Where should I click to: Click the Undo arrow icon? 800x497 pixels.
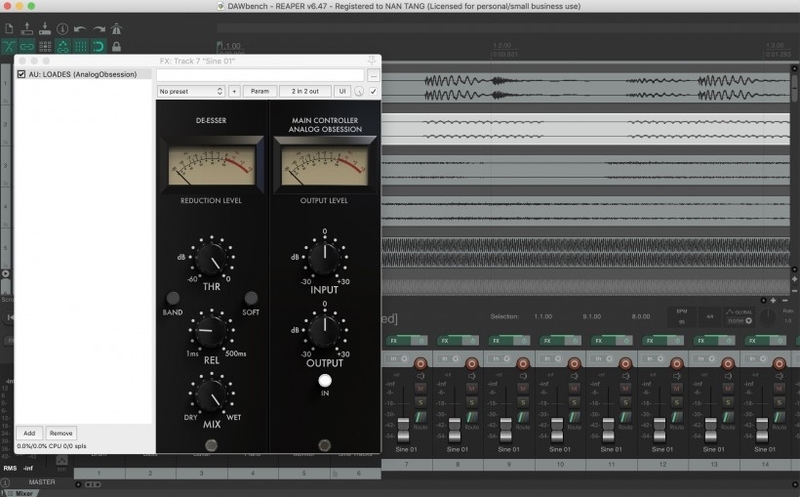click(x=80, y=29)
